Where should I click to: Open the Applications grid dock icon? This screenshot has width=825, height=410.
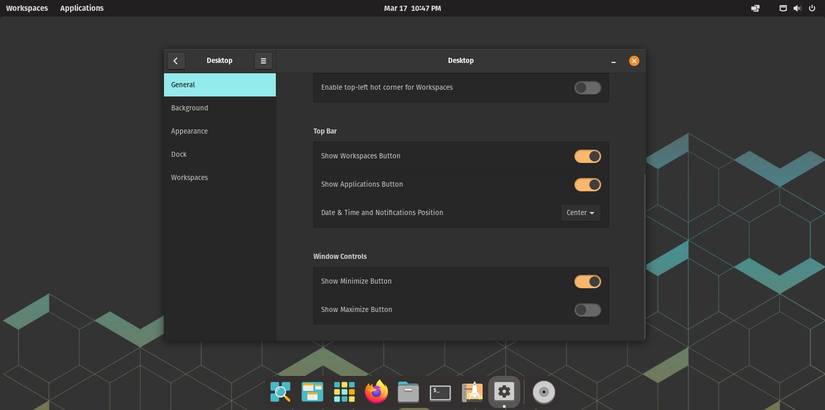coord(344,392)
